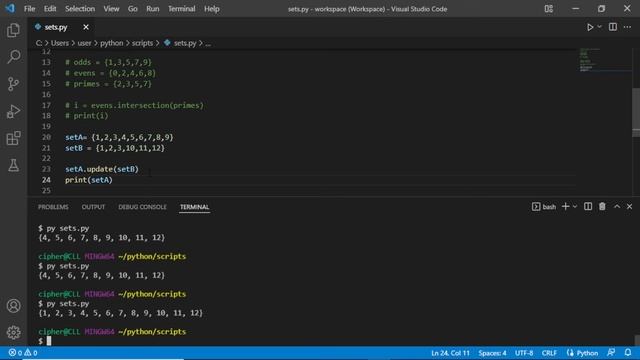Viewport: 640px width, 360px height.
Task: Open notifications bell
Action: [x=628, y=352]
